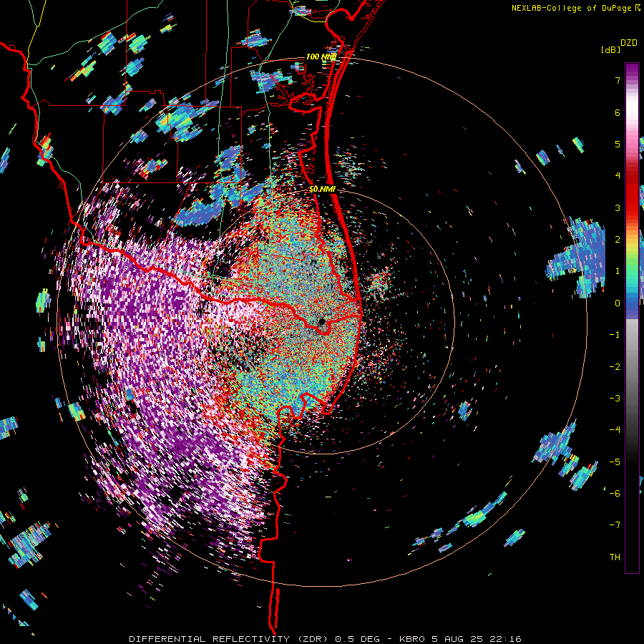Click the -4 dB scale label
644x644 pixels.
[x=615, y=430]
